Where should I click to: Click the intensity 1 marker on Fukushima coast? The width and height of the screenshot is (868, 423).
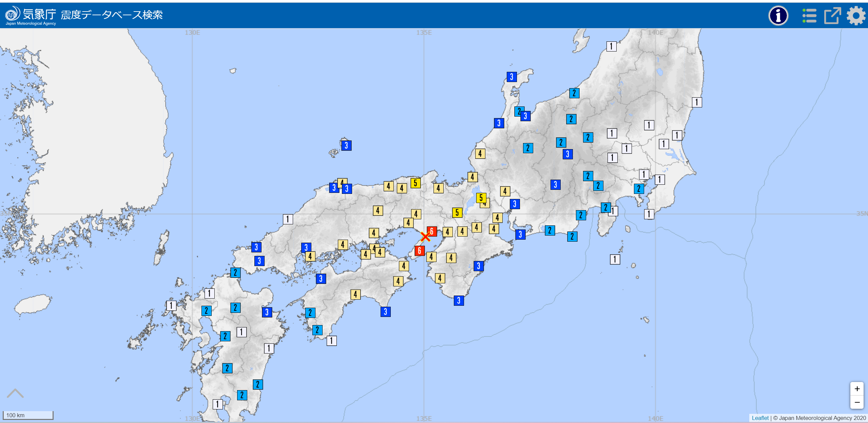coord(697,102)
